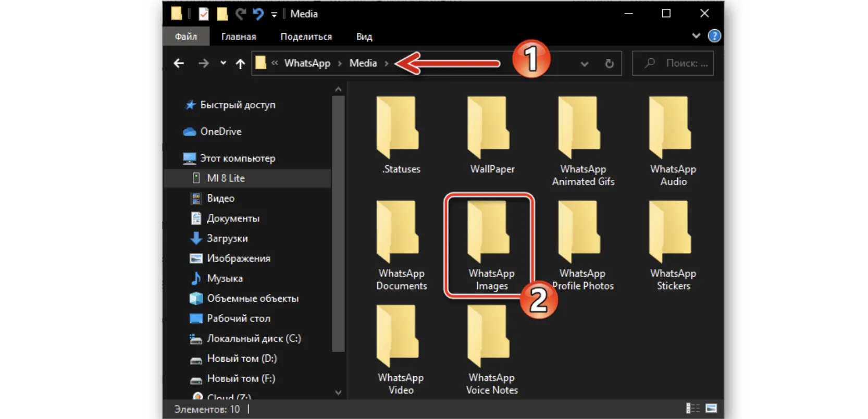Open the Главная ribbon tab

pyautogui.click(x=239, y=36)
